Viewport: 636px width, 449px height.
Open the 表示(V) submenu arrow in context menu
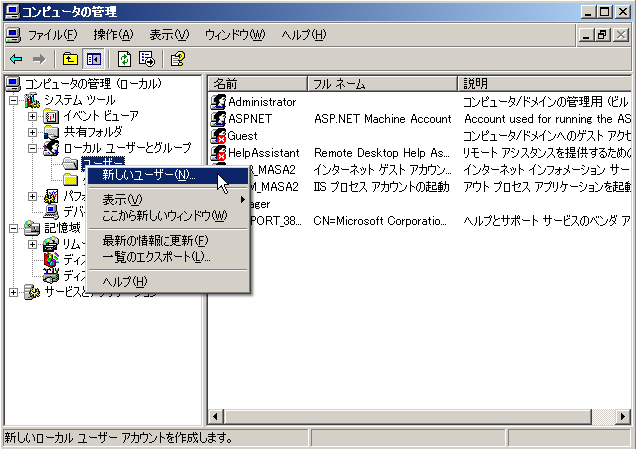243,200
